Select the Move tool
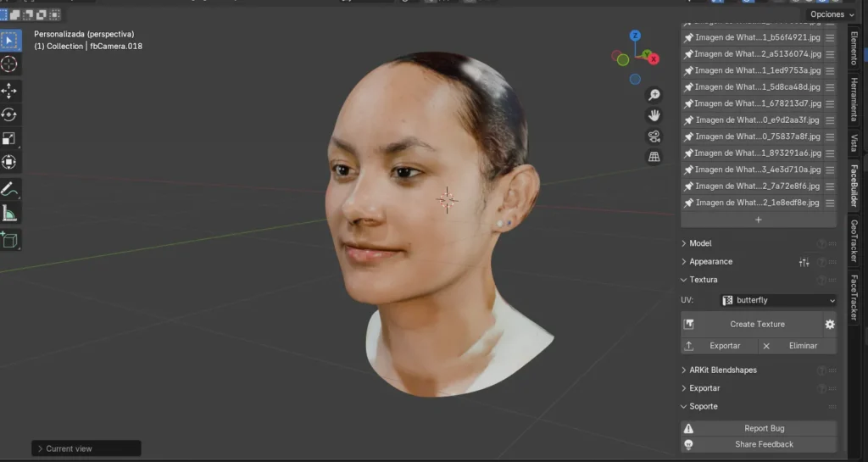Screen dimensions: 868x462 click(x=9, y=91)
